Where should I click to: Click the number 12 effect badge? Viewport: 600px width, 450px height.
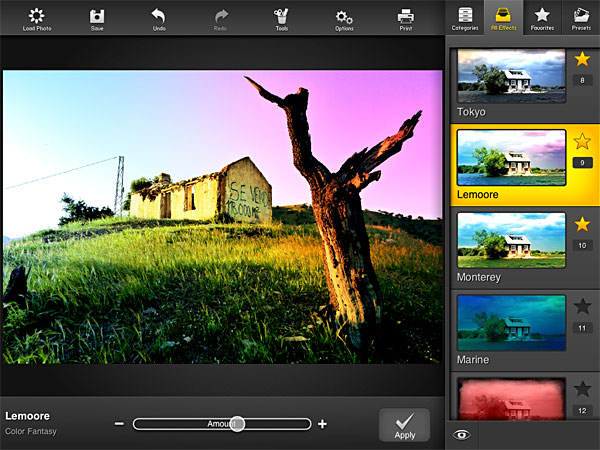582,411
